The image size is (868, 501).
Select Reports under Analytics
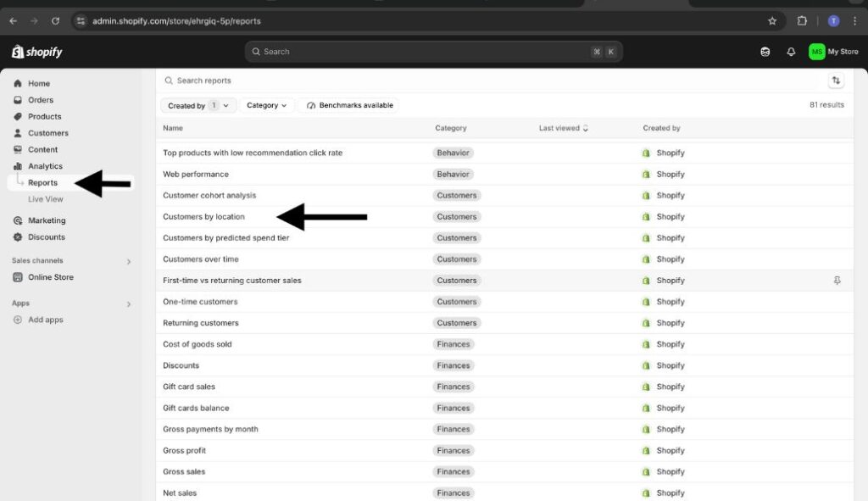click(42, 183)
